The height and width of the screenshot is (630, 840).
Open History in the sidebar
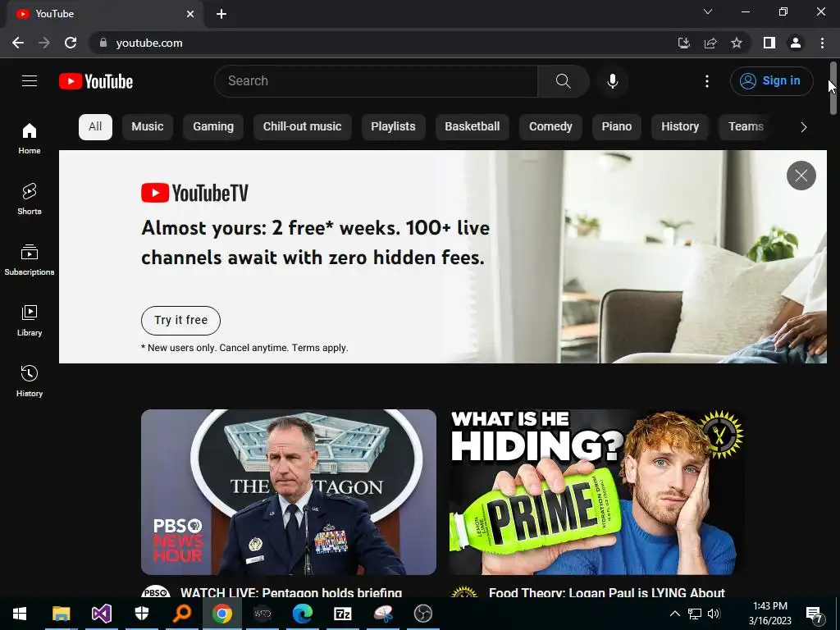[x=30, y=381]
